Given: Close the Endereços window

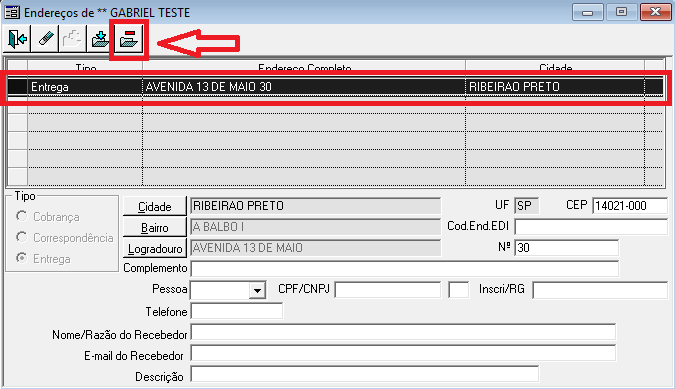Looking at the screenshot, I should (x=655, y=12).
